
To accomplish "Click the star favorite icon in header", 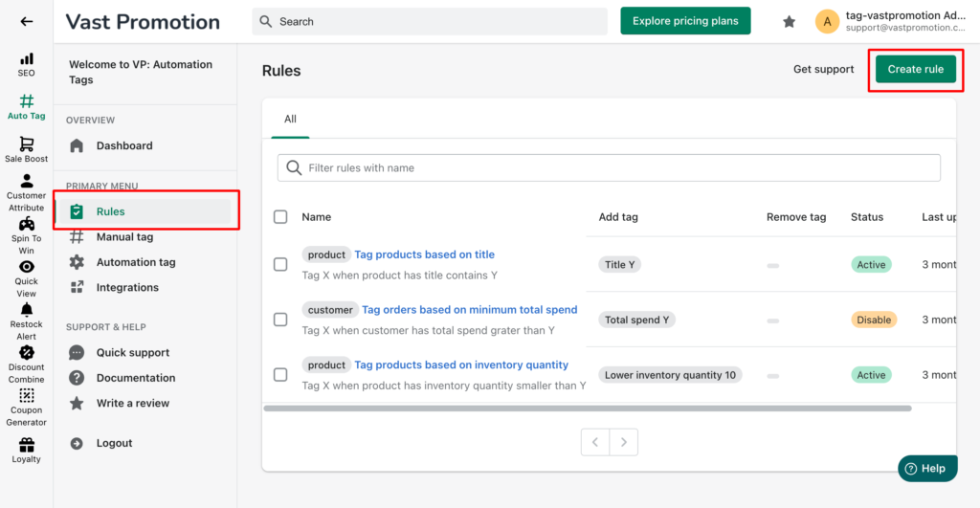I will [x=790, y=22].
